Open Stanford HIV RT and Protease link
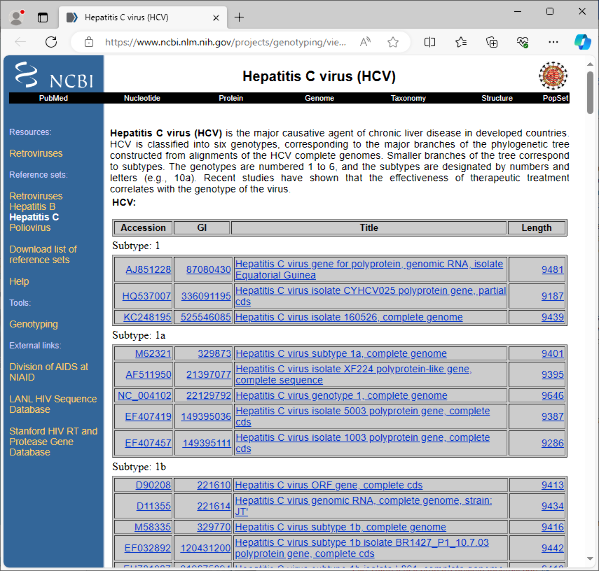This screenshot has width=599, height=571. click(53, 442)
